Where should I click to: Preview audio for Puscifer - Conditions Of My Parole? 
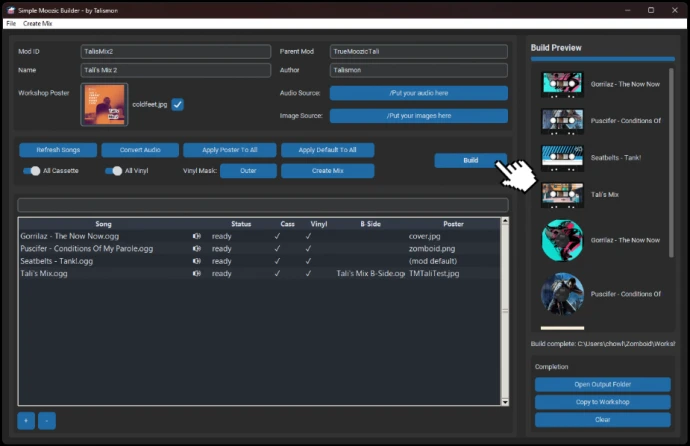coord(197,248)
